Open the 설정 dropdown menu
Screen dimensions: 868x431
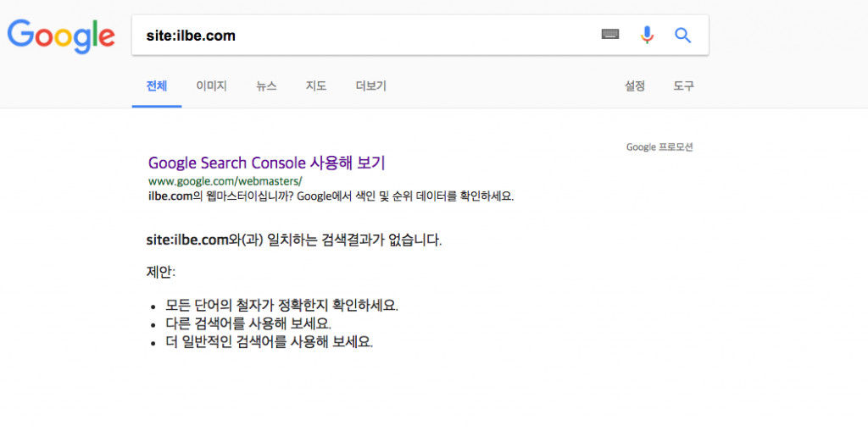tap(635, 86)
